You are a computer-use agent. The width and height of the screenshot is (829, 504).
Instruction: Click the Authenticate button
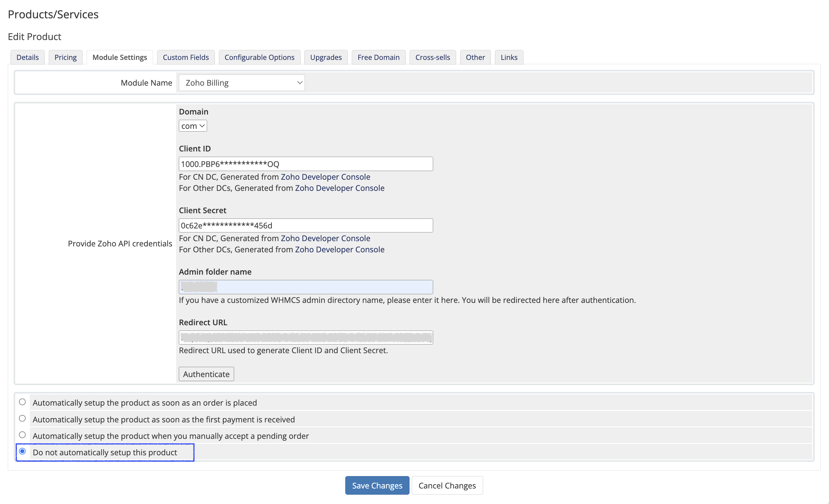tap(206, 374)
